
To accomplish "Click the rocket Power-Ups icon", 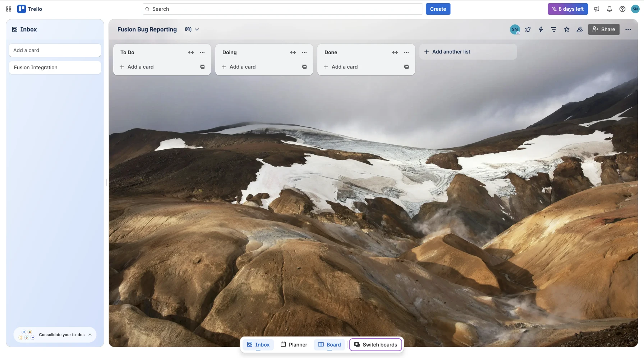I will pos(528,29).
